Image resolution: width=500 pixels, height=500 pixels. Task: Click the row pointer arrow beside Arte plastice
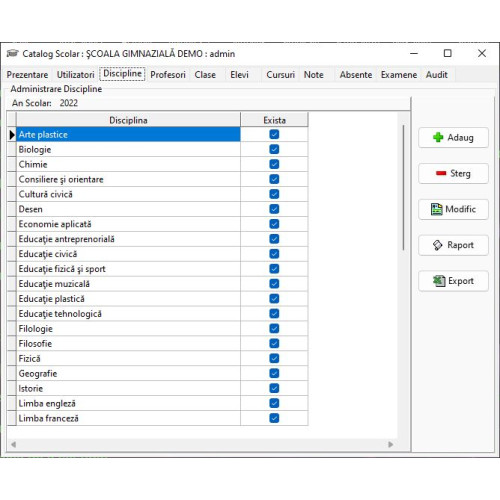(x=12, y=135)
